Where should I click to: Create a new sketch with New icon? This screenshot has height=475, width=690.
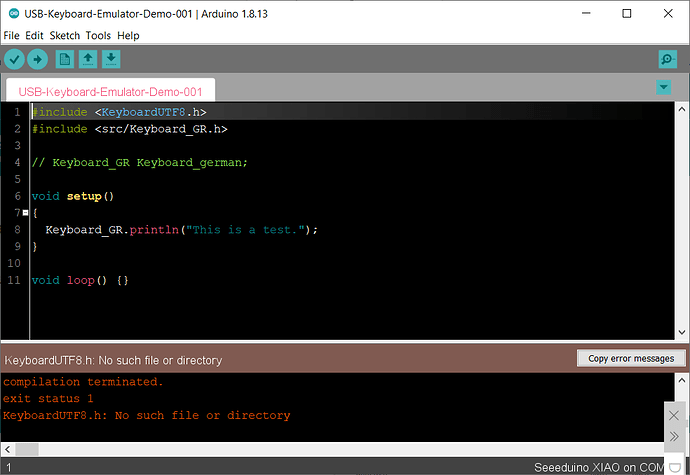click(x=65, y=59)
